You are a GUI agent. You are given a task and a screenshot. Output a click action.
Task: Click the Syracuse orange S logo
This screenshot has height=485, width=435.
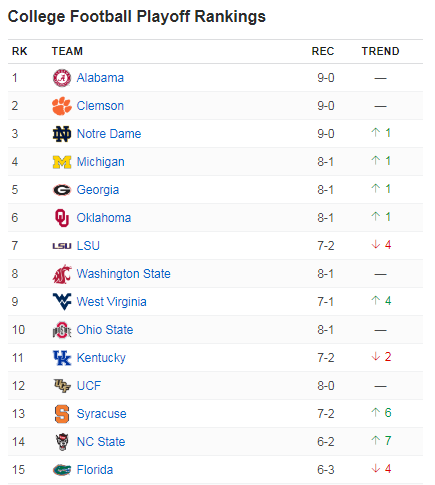(x=62, y=414)
